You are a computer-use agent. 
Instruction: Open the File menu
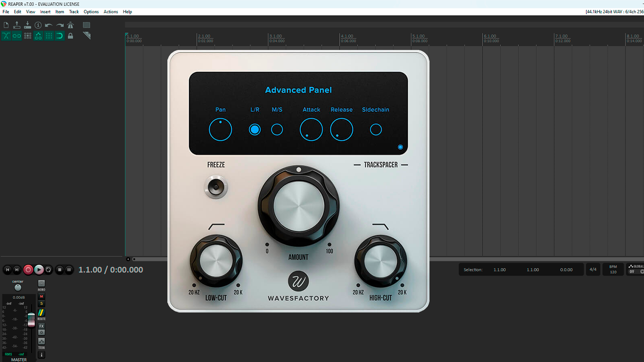click(x=6, y=12)
